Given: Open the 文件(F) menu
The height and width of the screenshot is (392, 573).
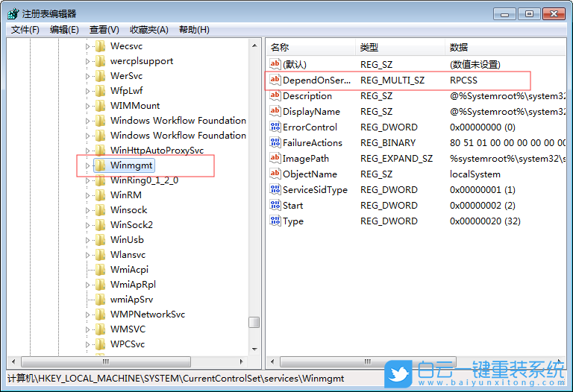Looking at the screenshot, I should 25,30.
